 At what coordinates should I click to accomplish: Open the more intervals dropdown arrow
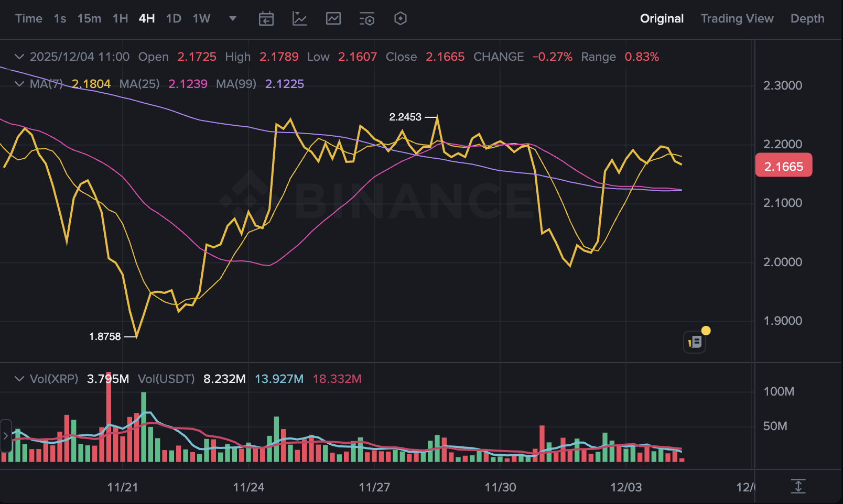[x=233, y=19]
